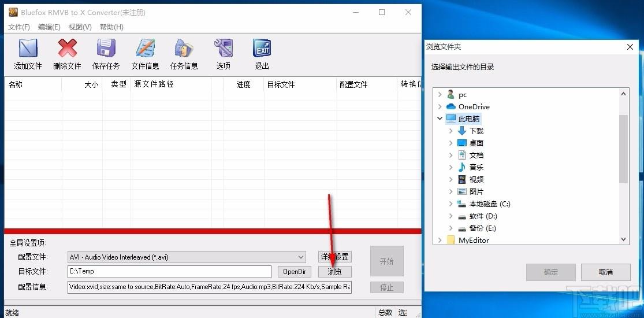Select the 备份 (E:) drive icon

tap(462, 228)
